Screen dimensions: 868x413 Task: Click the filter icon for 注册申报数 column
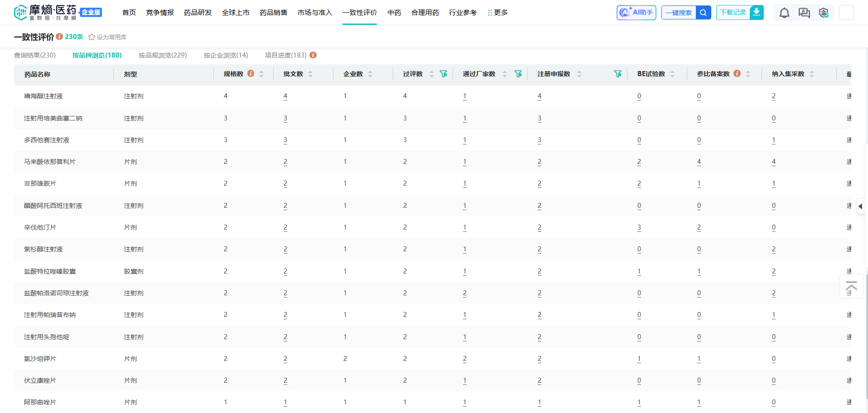pyautogui.click(x=617, y=74)
